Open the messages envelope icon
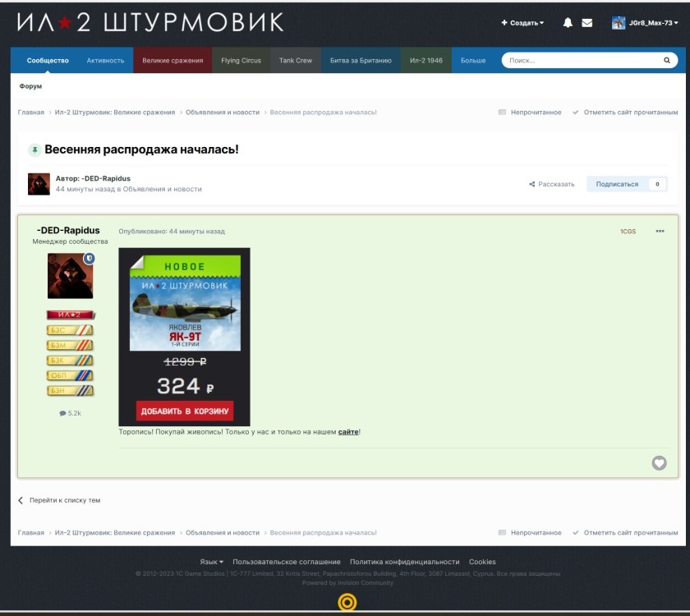Viewport: 690px width, 616px height. tap(586, 23)
